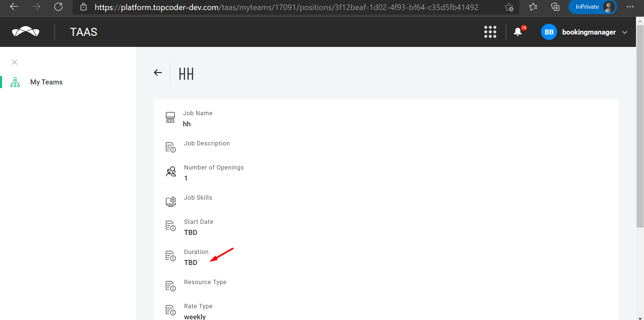The height and width of the screenshot is (320, 644).
Task: Click the Job Skills monitor-gear icon
Action: pyautogui.click(x=171, y=202)
